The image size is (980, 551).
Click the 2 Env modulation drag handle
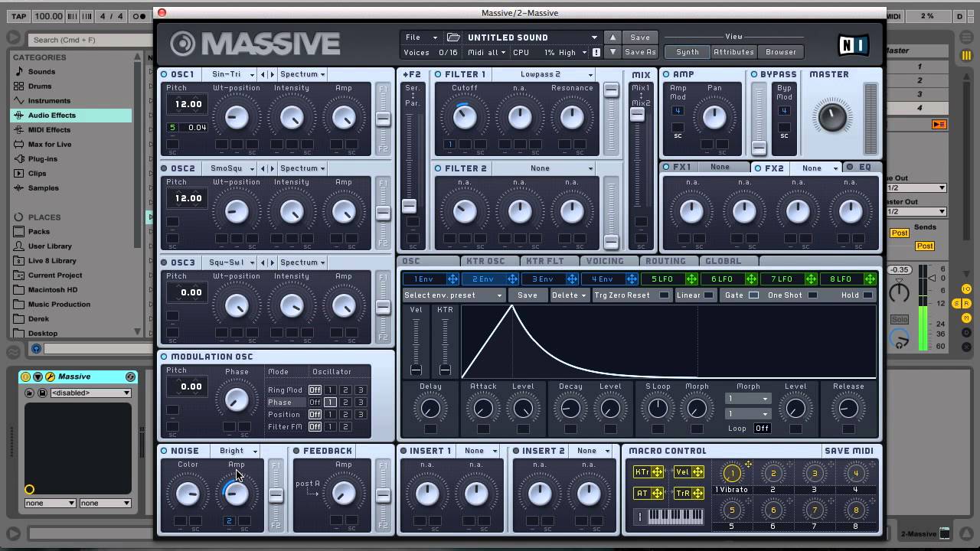(x=512, y=279)
